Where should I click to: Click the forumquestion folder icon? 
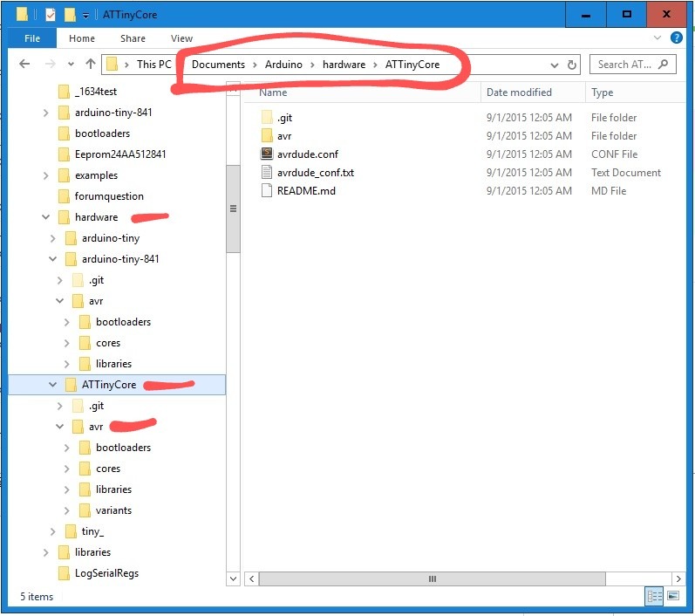(x=64, y=196)
